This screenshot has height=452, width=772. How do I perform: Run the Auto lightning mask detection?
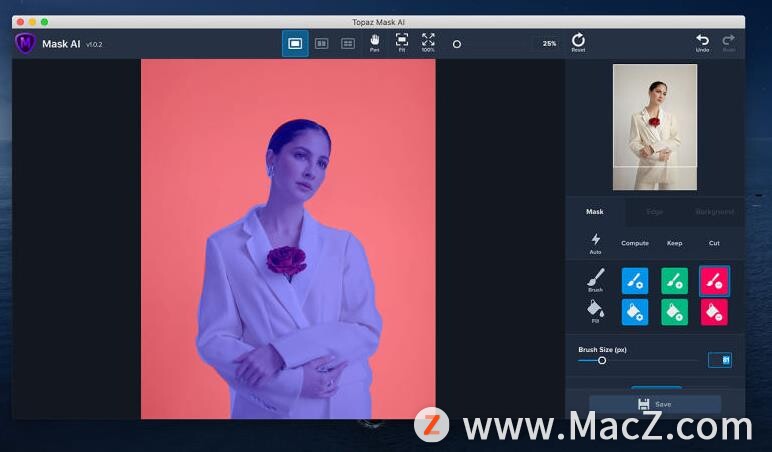point(596,244)
